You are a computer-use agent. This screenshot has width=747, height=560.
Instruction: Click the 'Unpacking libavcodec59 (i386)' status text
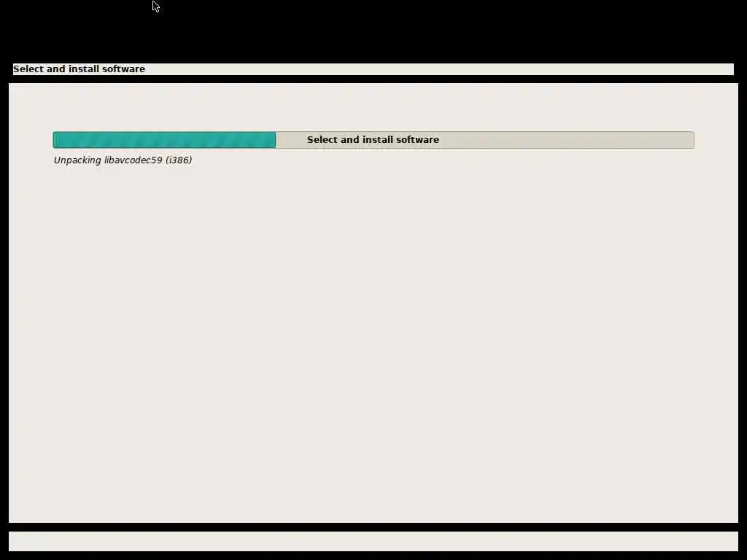click(123, 160)
